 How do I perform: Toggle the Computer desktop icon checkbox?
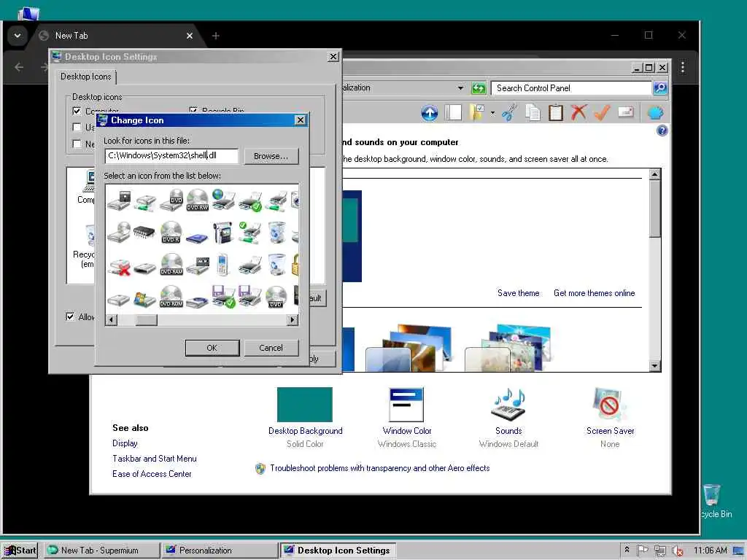[x=77, y=111]
